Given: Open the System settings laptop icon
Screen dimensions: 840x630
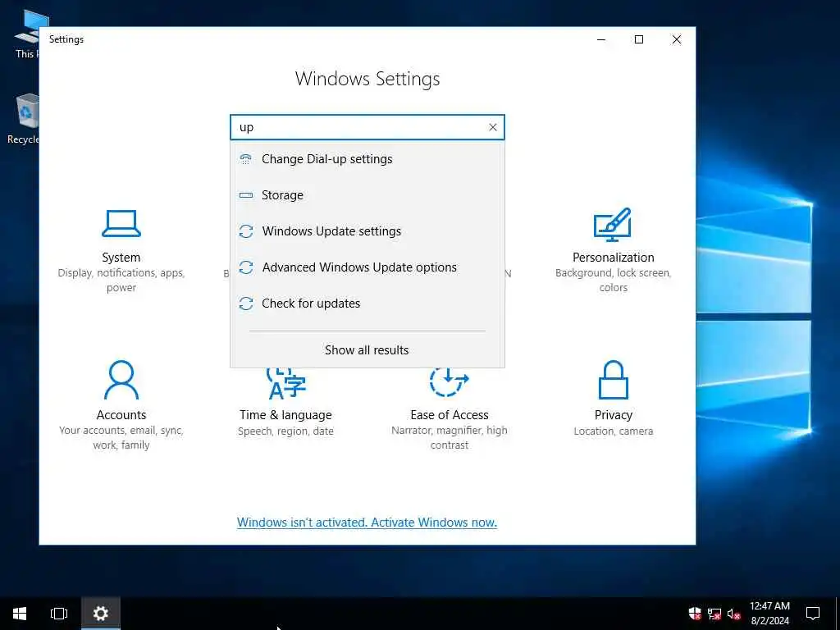Looking at the screenshot, I should tap(121, 223).
